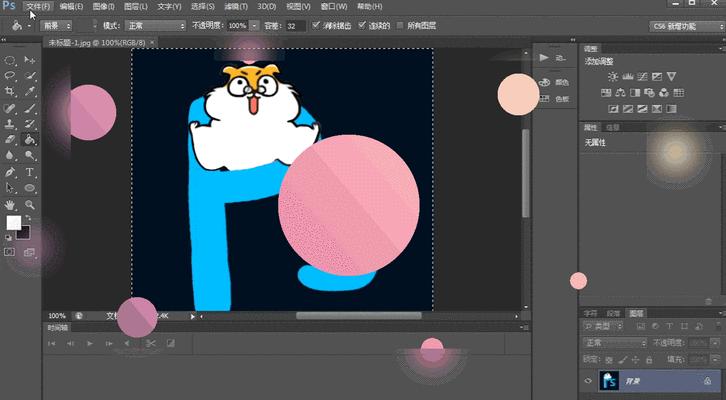Image resolution: width=726 pixels, height=400 pixels.
Task: Select the Quick Selection tool
Action: coord(30,76)
